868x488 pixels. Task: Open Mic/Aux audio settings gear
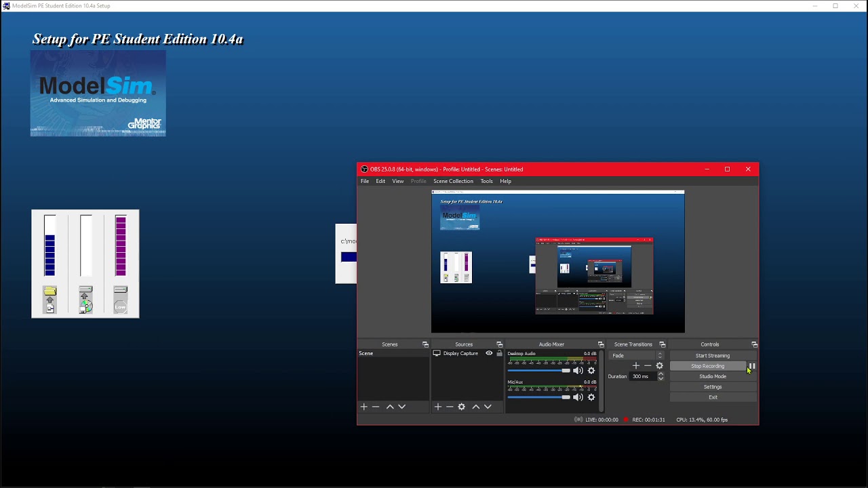(x=591, y=397)
